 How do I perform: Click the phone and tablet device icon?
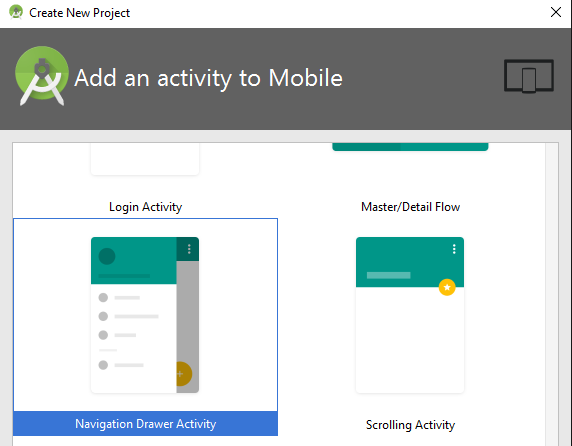(x=529, y=76)
